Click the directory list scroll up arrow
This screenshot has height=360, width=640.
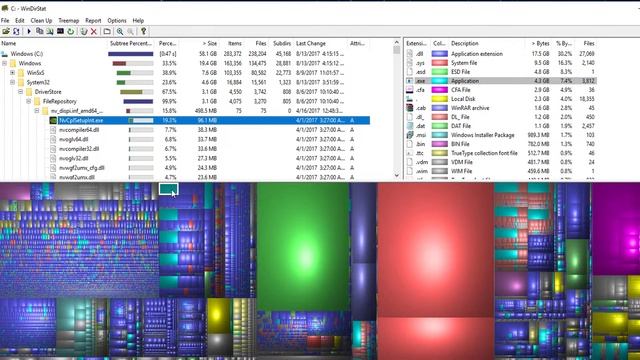[397, 42]
